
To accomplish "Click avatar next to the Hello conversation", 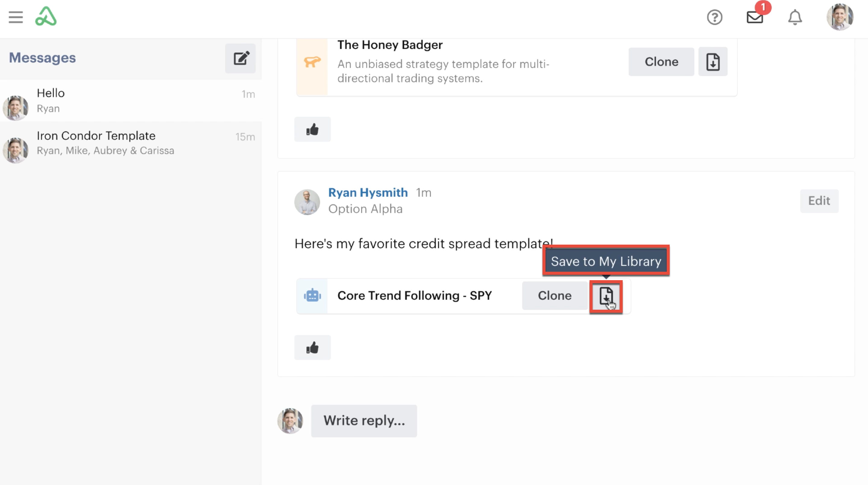I will 15,108.
